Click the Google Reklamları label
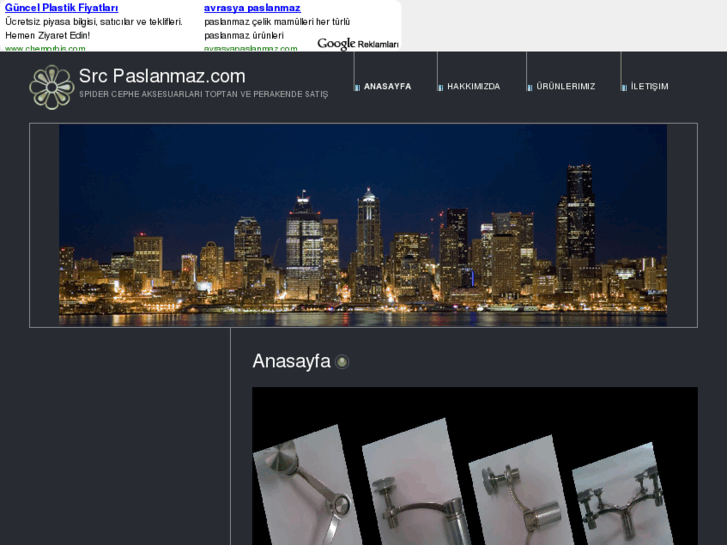 coord(358,44)
